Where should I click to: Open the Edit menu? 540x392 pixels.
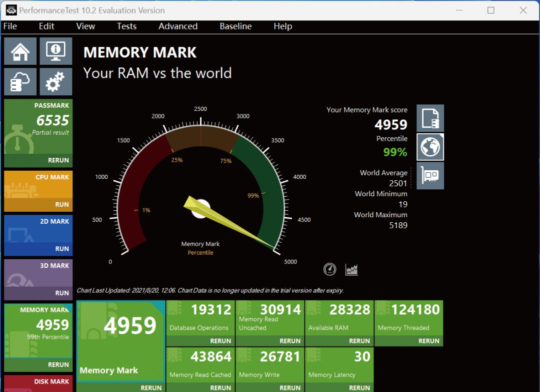(46, 26)
